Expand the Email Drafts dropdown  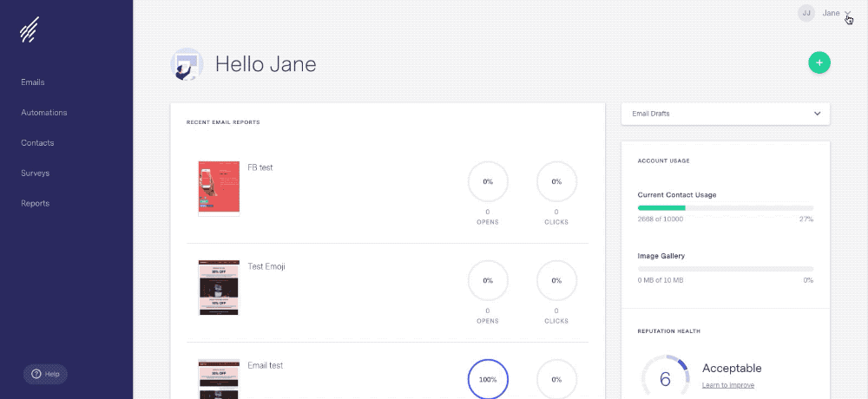(725, 114)
